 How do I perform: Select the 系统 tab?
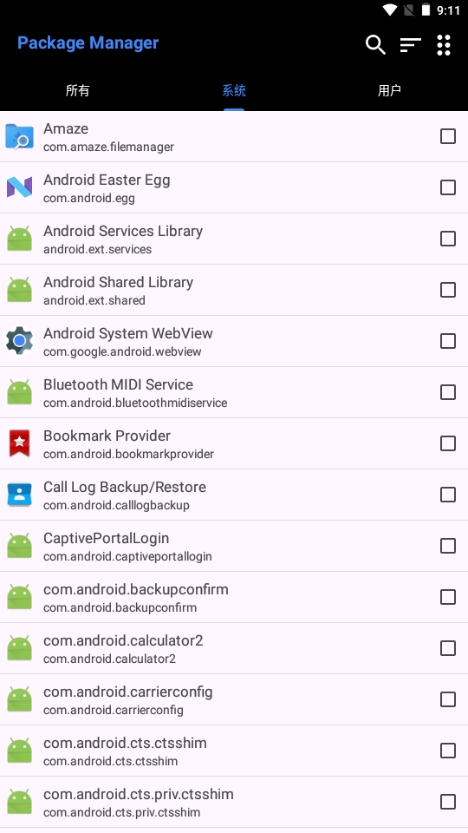pos(234,90)
